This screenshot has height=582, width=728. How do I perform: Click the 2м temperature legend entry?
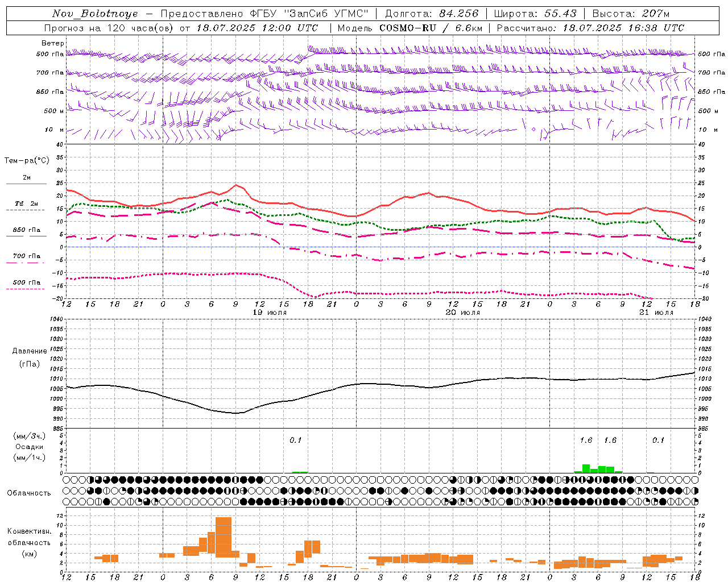26,178
